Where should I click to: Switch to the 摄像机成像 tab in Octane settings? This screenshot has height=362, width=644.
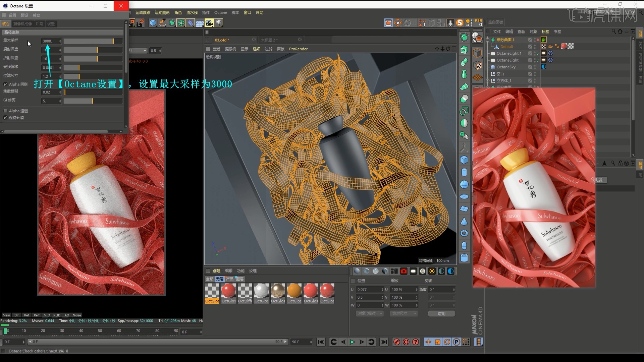click(x=22, y=23)
